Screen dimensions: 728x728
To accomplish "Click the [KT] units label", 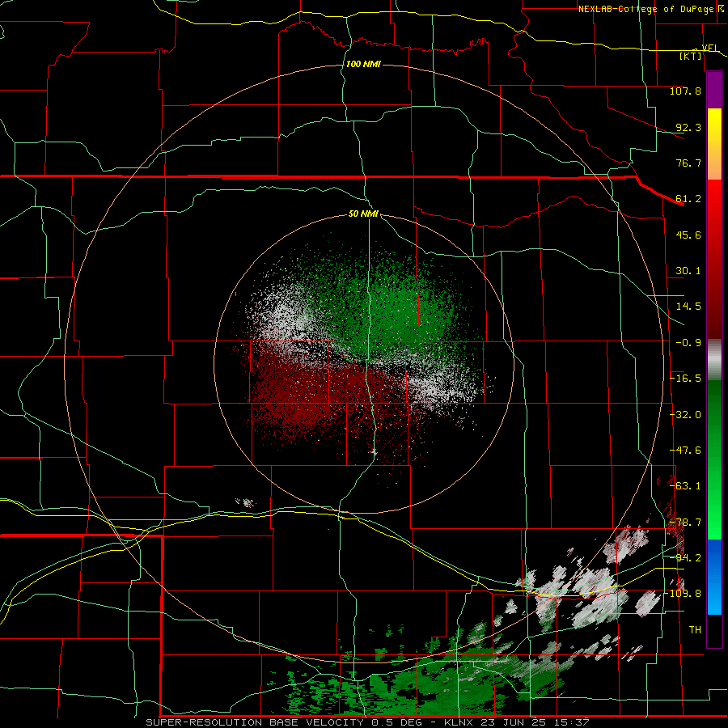I will click(691, 56).
